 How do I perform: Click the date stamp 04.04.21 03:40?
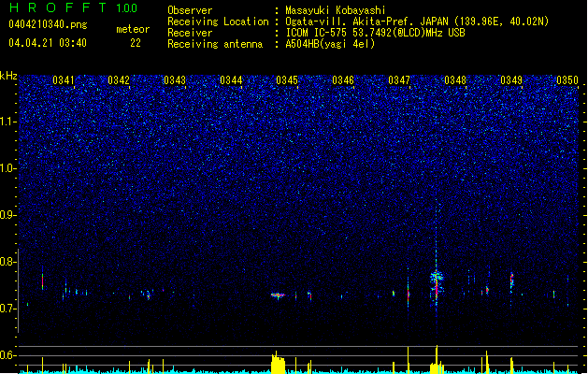(x=48, y=43)
